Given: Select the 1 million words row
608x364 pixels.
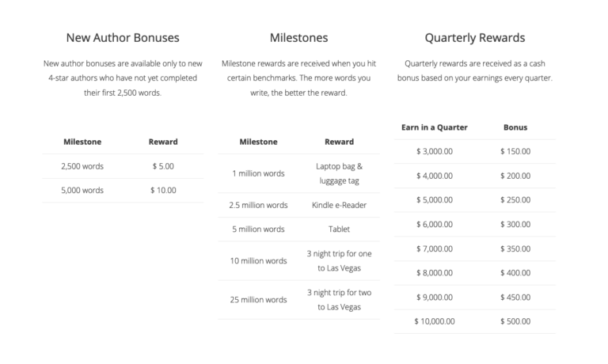Looking at the screenshot, I should click(x=258, y=173).
